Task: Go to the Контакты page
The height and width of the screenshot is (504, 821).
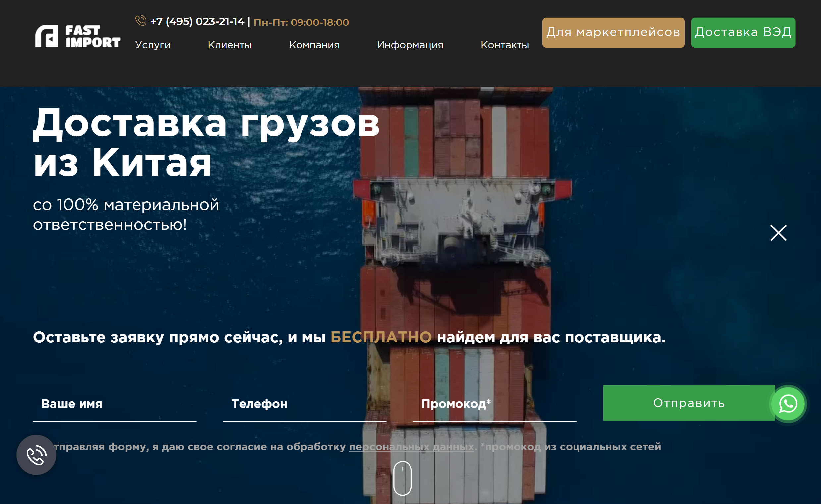Action: [x=505, y=45]
